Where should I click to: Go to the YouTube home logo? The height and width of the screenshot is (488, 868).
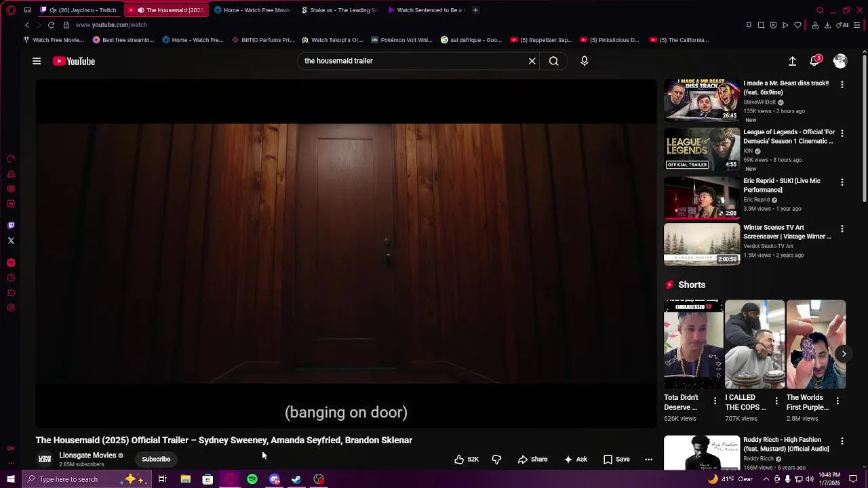[74, 61]
